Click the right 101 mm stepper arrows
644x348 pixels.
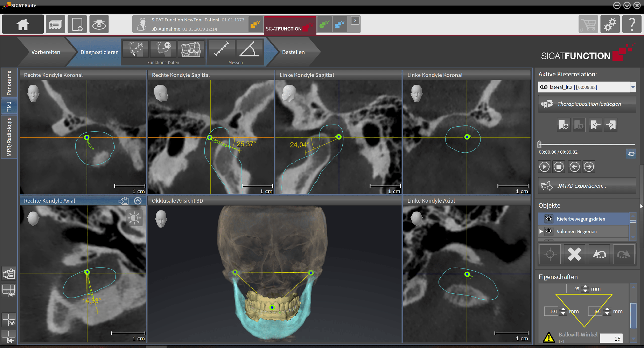tap(607, 311)
